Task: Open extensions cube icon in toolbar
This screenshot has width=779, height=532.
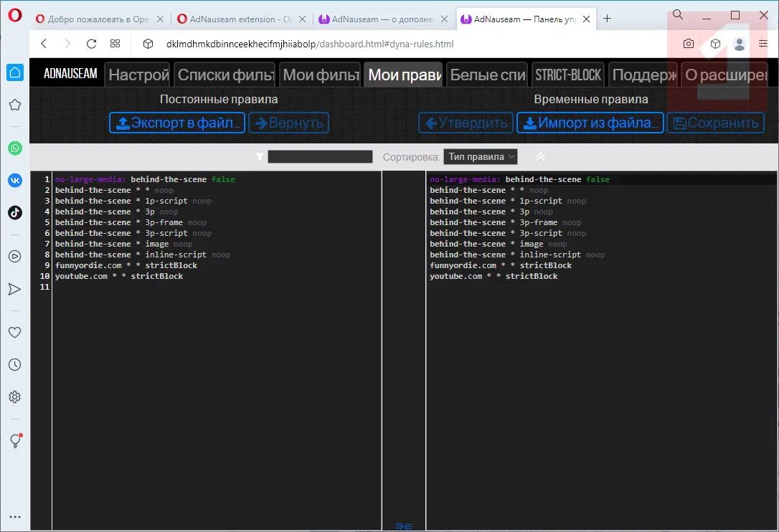Action: (x=715, y=44)
